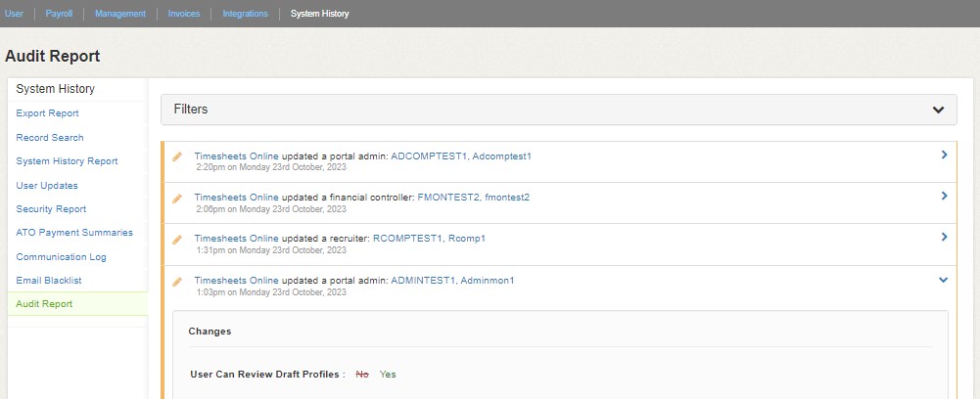Click pencil icon beside RCOMPTEST1 update entry

pyautogui.click(x=177, y=239)
